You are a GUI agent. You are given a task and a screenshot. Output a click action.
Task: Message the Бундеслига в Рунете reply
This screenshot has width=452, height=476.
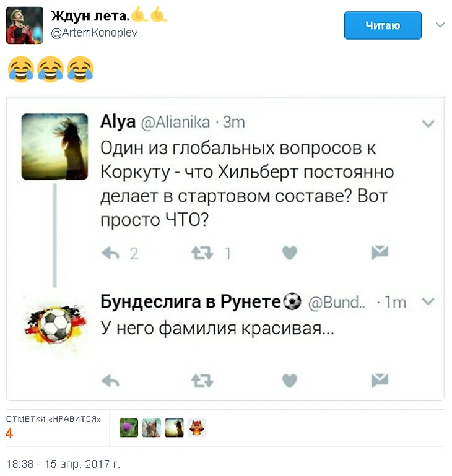click(x=380, y=381)
